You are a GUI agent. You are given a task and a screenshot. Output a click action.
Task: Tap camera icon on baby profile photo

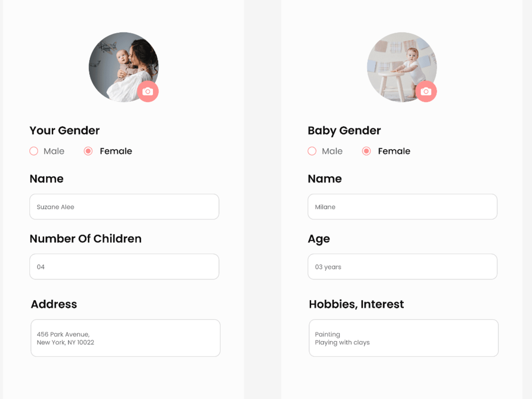(426, 91)
